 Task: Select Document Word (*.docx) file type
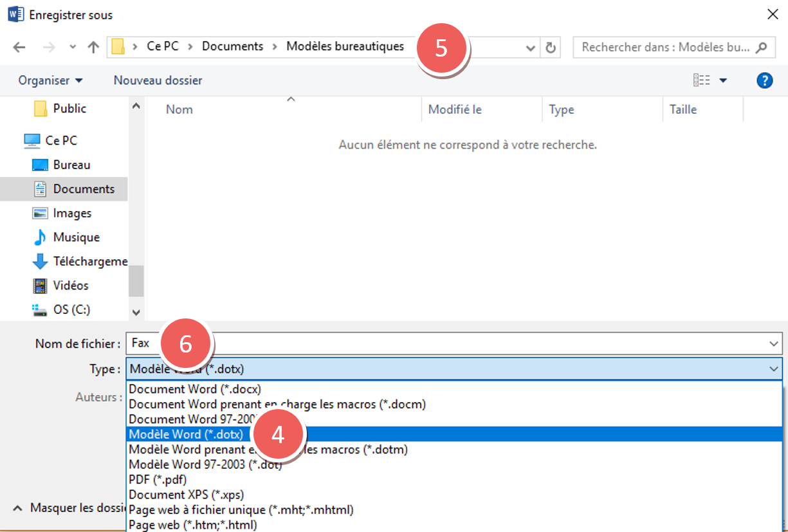click(195, 389)
